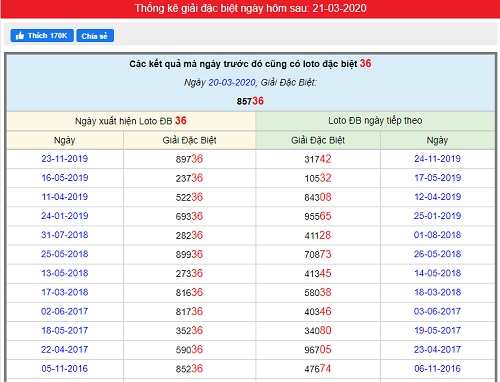This screenshot has width=500, height=382.
Task: Open next-day link 19-05-2017
Action: [x=437, y=330]
